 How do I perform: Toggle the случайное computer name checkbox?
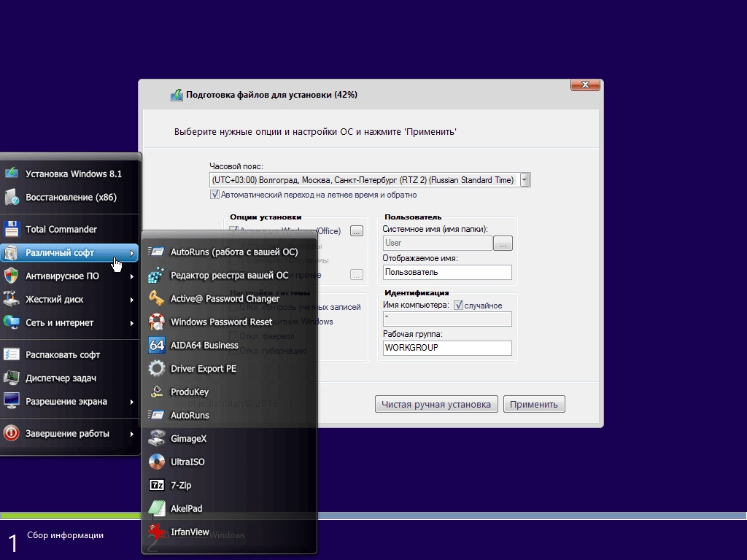tap(458, 306)
